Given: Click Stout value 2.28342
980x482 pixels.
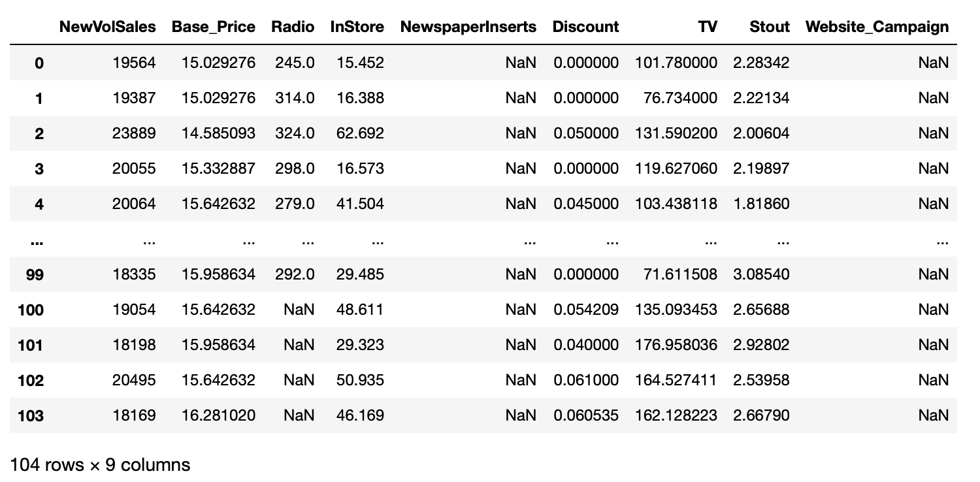Looking at the screenshot, I should coord(761,63).
